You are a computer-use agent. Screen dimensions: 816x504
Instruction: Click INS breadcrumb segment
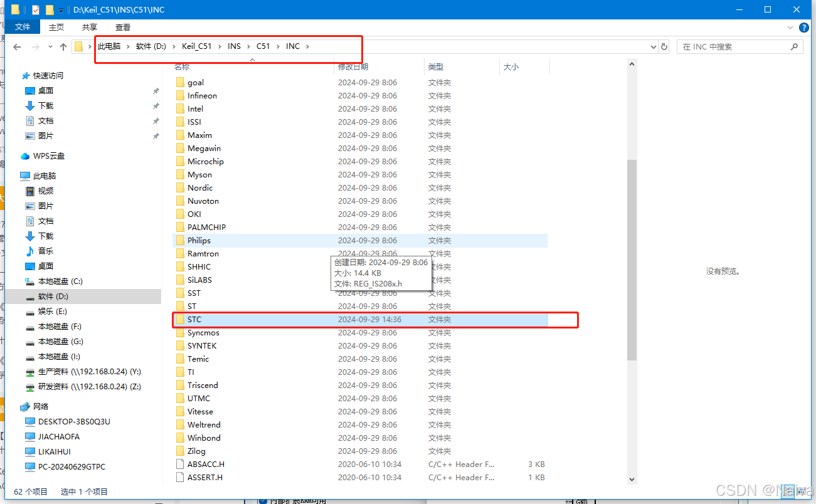tap(234, 46)
